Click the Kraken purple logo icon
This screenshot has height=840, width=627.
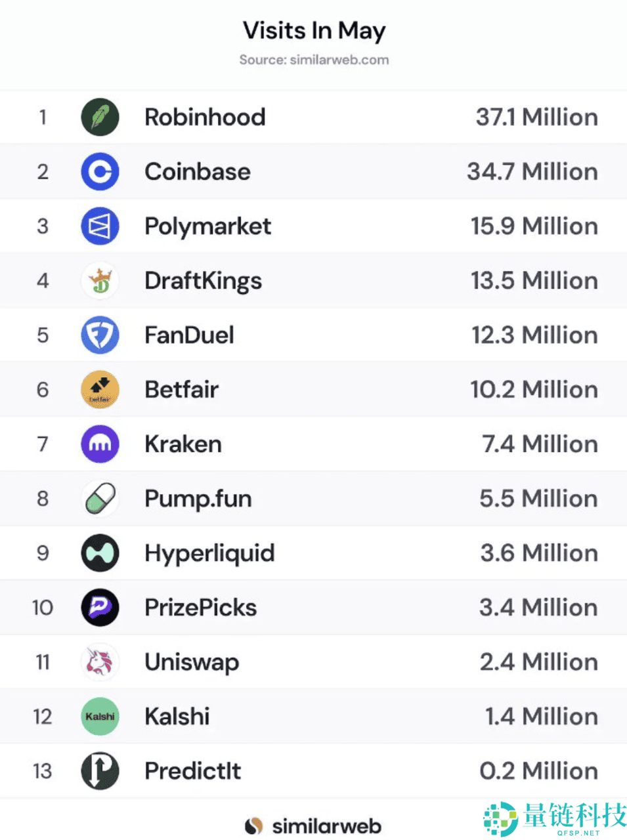pyautogui.click(x=100, y=444)
